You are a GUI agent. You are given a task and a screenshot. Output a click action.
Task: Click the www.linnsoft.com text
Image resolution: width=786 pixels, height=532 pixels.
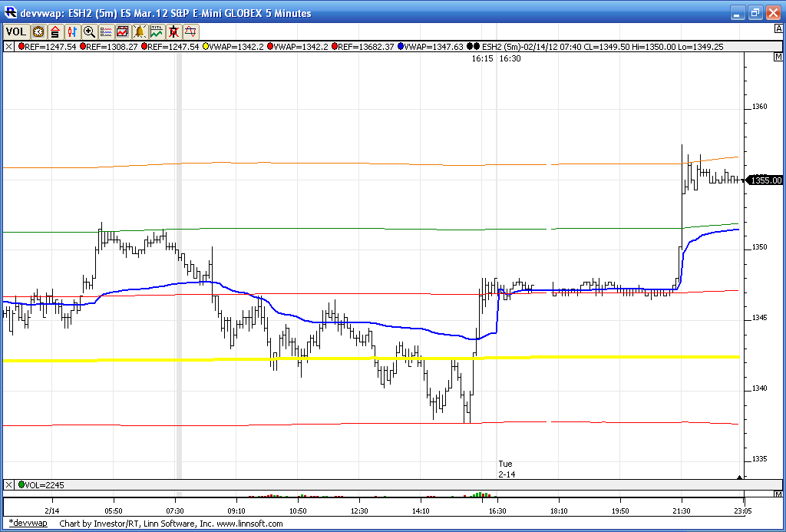pos(249,524)
